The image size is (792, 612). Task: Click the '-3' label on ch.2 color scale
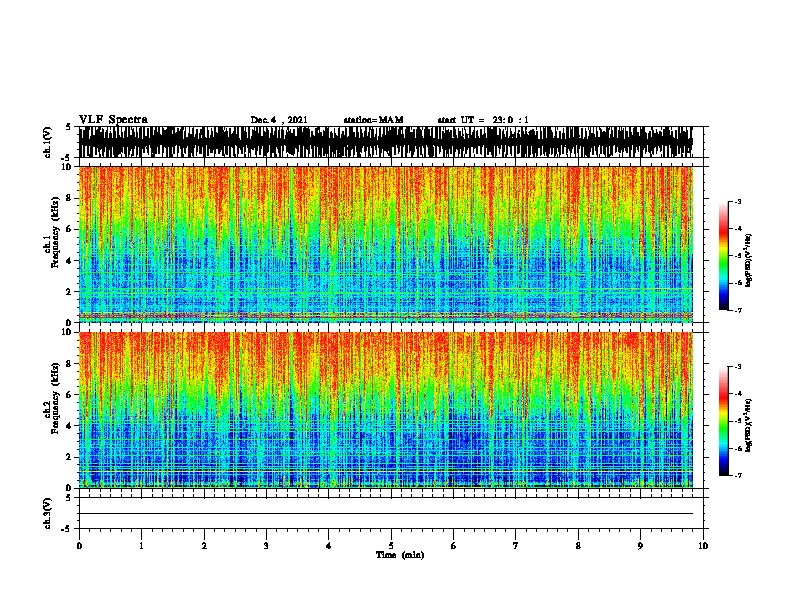(x=737, y=367)
